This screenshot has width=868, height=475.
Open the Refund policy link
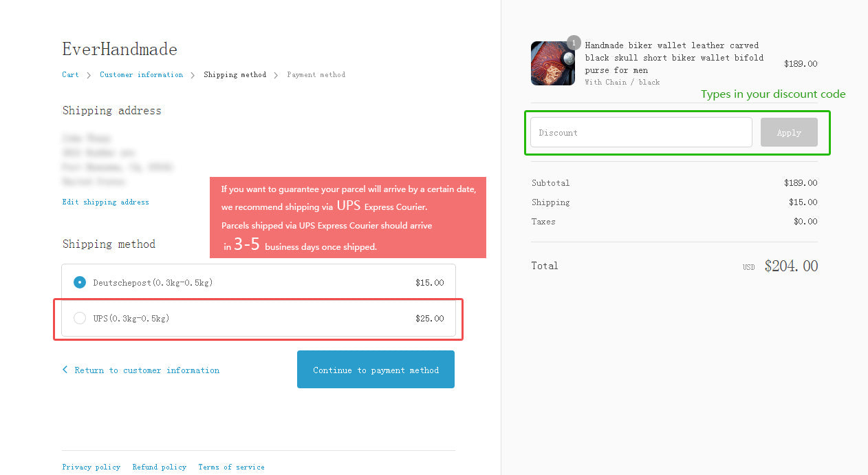pos(160,467)
